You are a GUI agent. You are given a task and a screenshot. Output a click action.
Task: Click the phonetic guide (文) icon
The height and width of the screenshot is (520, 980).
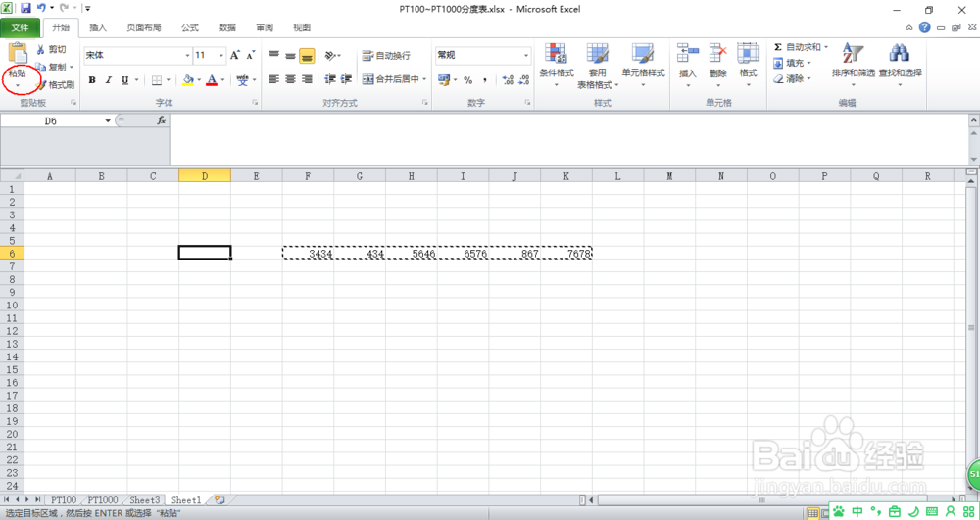click(243, 80)
